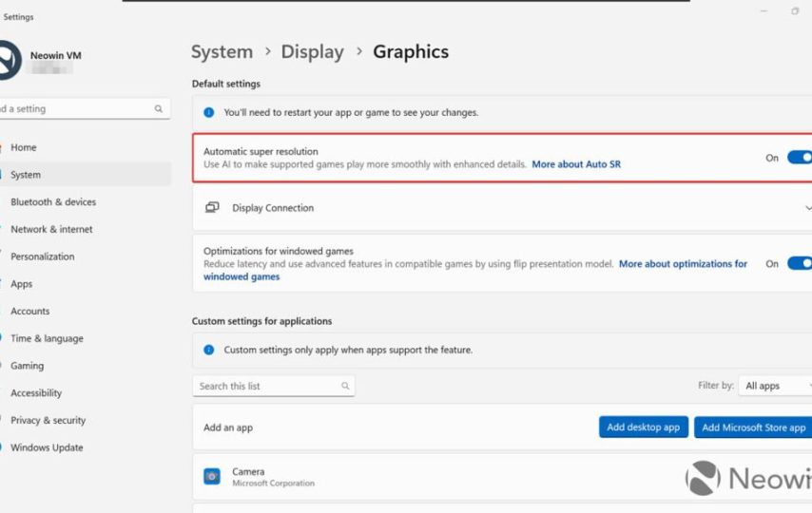
Task: Click the search magnifier in settings search
Action: pos(159,109)
